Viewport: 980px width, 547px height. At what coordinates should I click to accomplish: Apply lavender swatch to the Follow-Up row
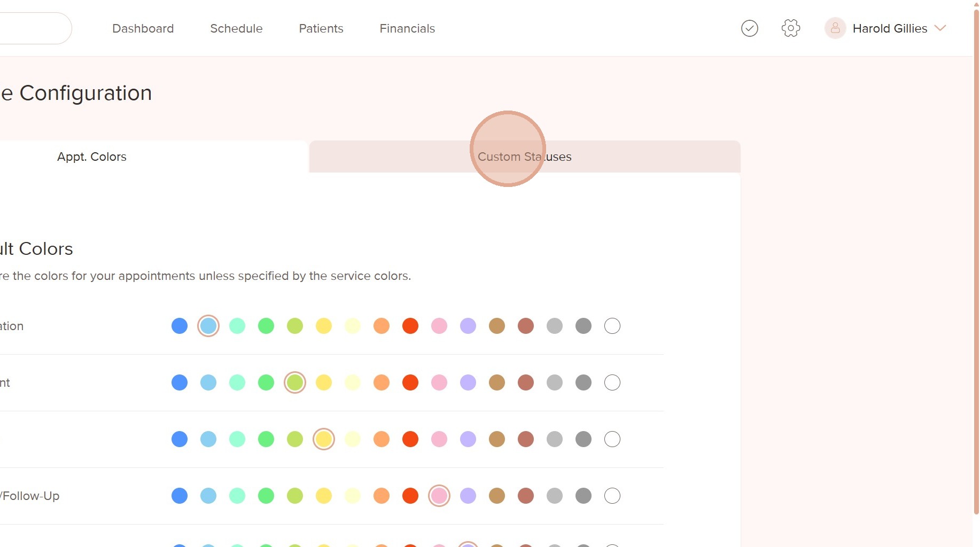468,496
